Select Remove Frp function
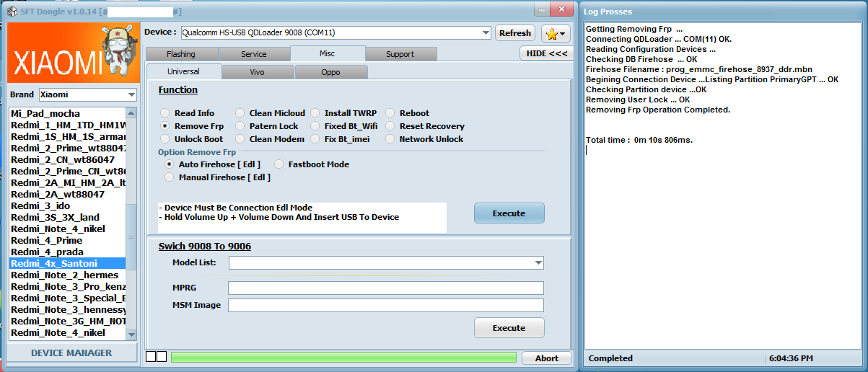868x372 pixels. (165, 126)
